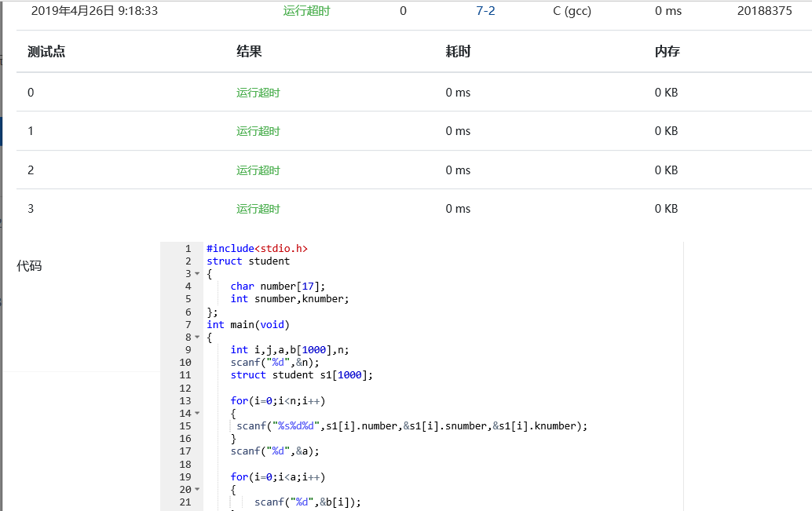Collapse the struct student block at line 3
Screen dimensions: 812x511
pyautogui.click(x=197, y=274)
